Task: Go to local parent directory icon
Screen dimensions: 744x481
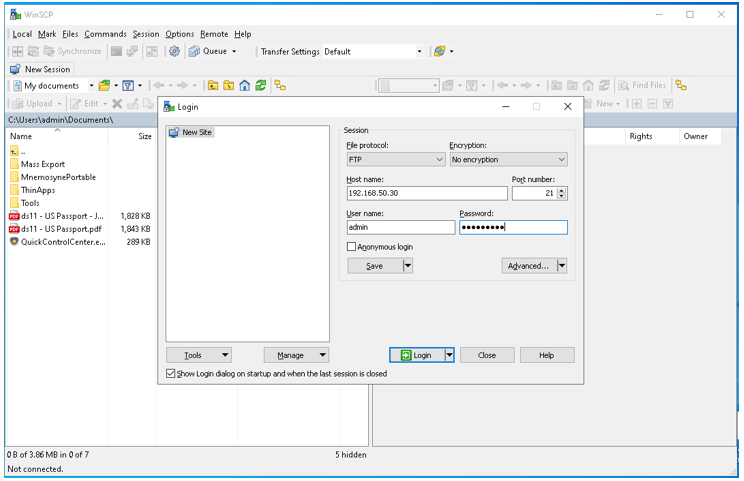Action: click(213, 86)
